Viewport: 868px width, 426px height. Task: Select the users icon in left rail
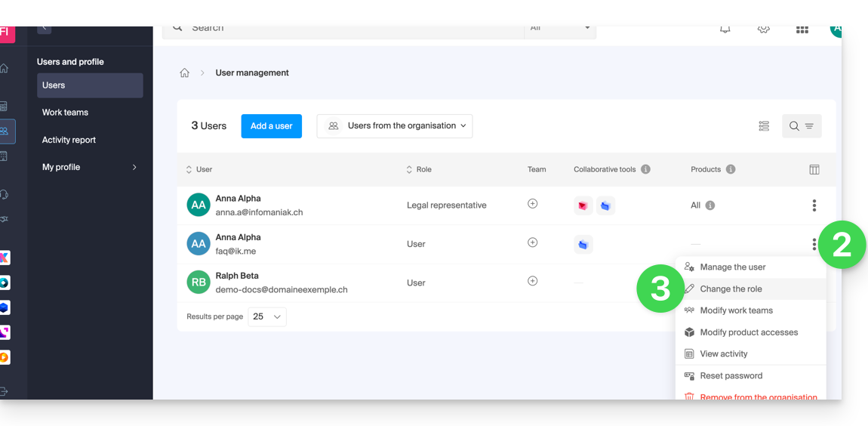(5, 131)
